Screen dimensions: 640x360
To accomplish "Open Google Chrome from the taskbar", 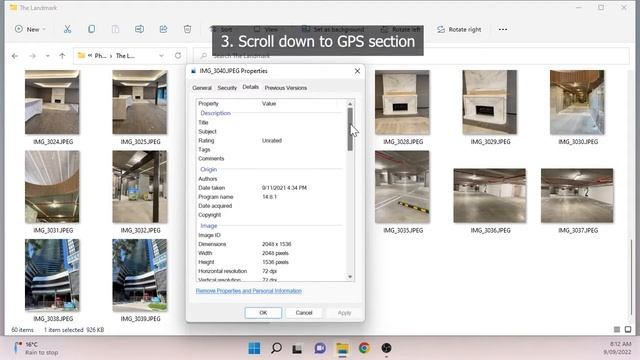I will [x=364, y=348].
